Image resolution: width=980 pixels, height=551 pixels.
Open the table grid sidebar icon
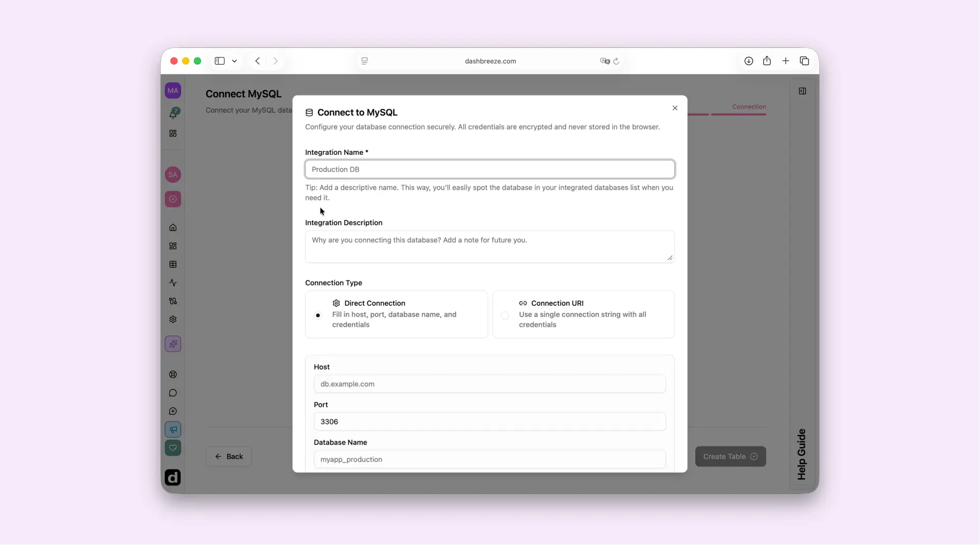click(173, 265)
